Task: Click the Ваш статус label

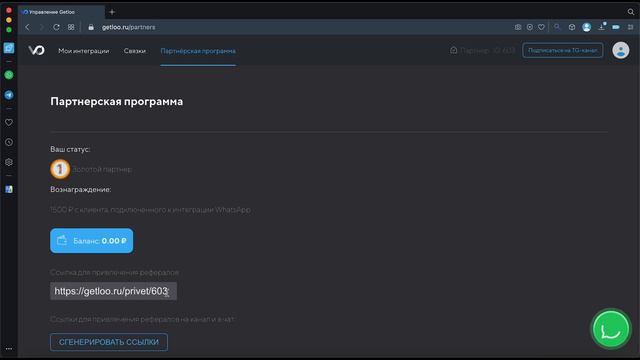Action: pos(70,149)
